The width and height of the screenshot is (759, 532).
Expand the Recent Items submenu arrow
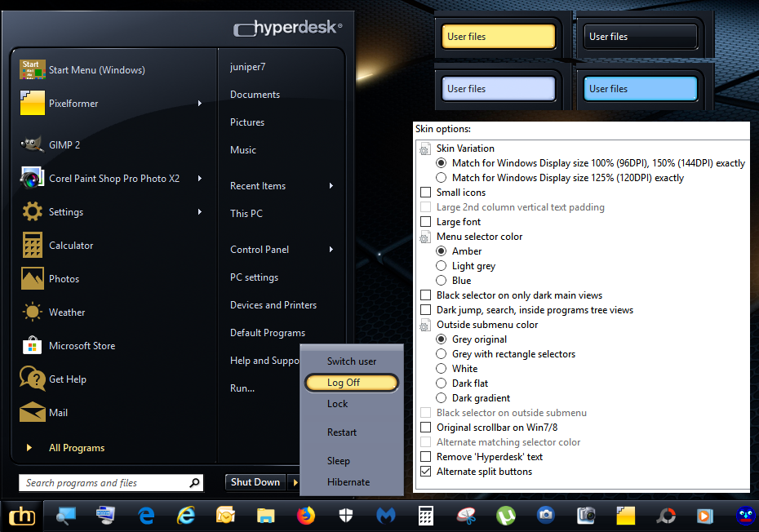(331, 186)
